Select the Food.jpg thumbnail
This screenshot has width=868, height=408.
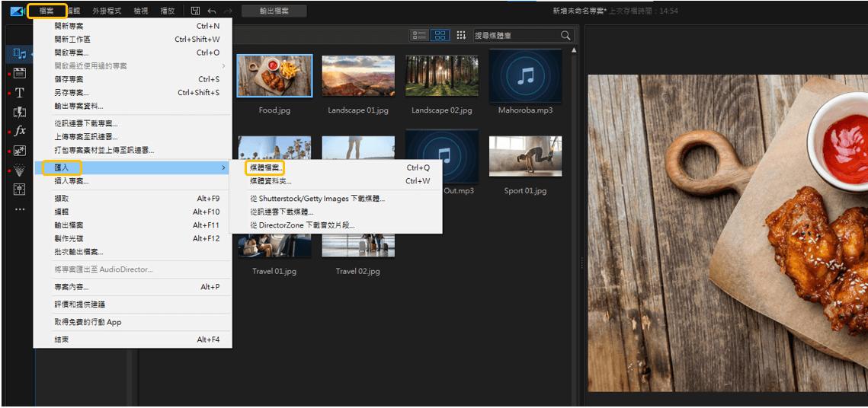274,76
